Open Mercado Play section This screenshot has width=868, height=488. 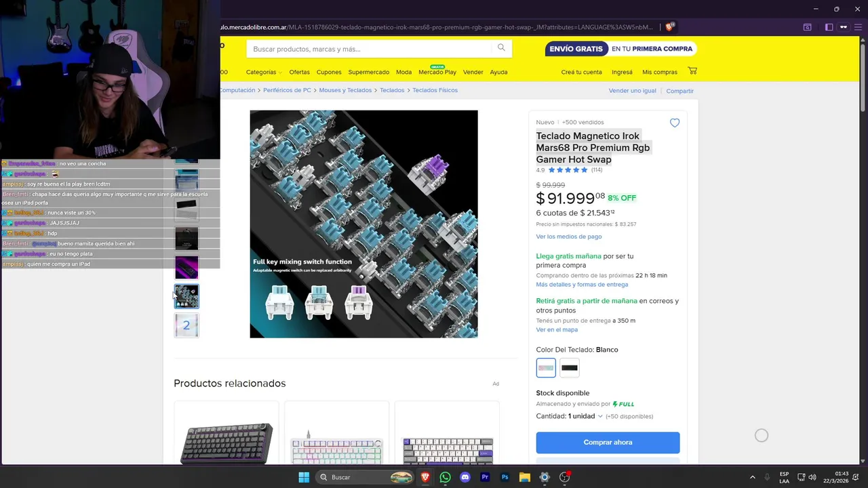(x=437, y=72)
